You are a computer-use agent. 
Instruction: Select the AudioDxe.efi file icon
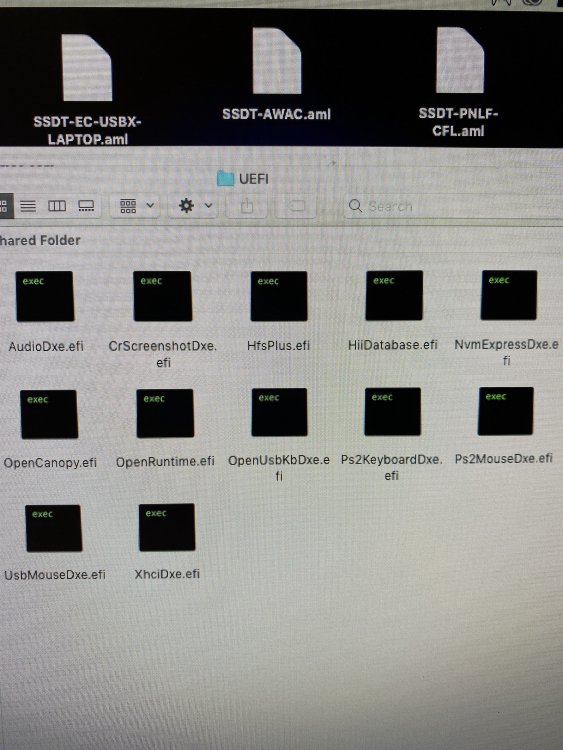(45, 296)
